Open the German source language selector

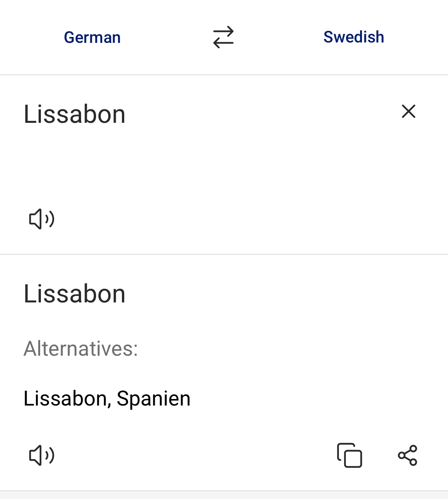[92, 37]
